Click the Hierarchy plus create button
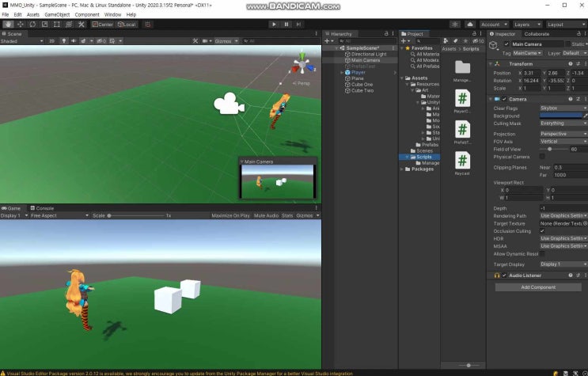Viewport: 588px width, 376px height. [328, 41]
